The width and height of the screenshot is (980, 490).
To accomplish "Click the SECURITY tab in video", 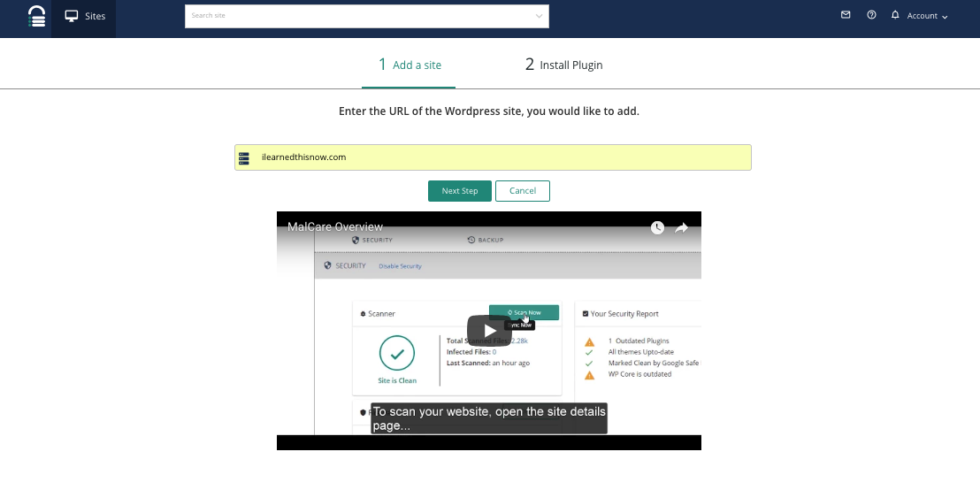I will (x=371, y=240).
